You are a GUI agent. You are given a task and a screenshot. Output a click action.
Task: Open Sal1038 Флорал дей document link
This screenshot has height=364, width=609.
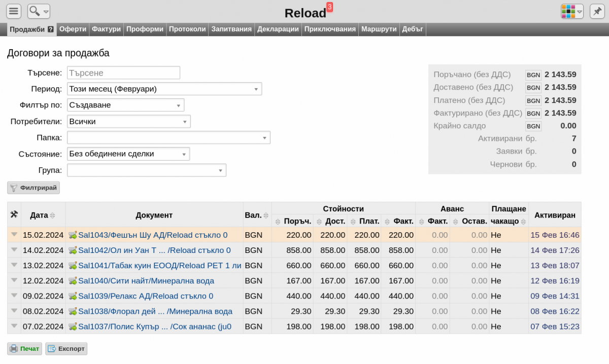pos(155,311)
